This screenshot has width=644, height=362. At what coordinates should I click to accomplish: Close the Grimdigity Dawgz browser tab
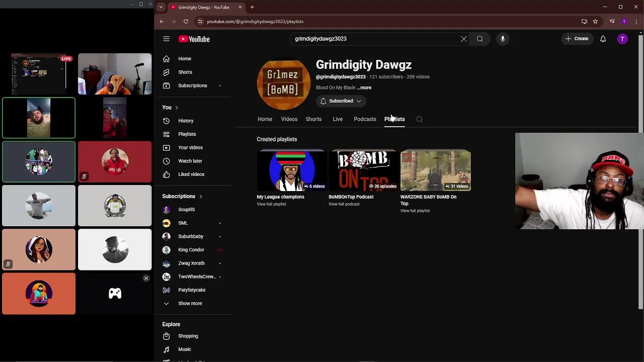240,7
